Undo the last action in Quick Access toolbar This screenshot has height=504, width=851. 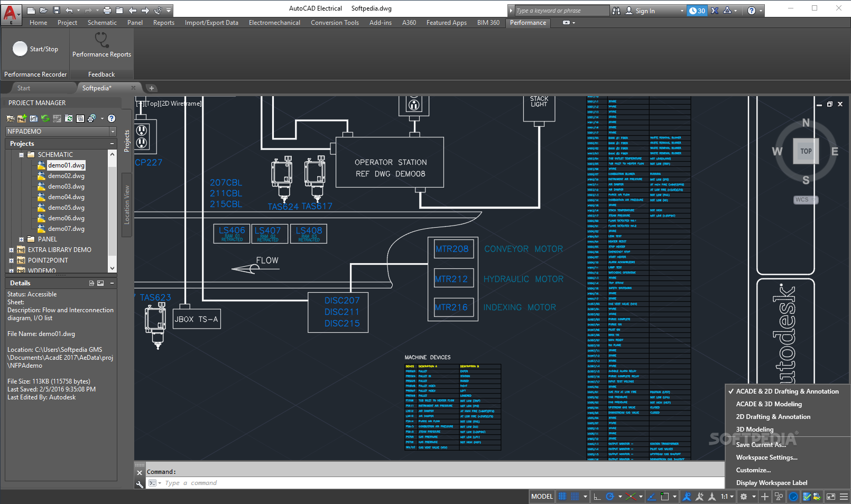pos(69,10)
